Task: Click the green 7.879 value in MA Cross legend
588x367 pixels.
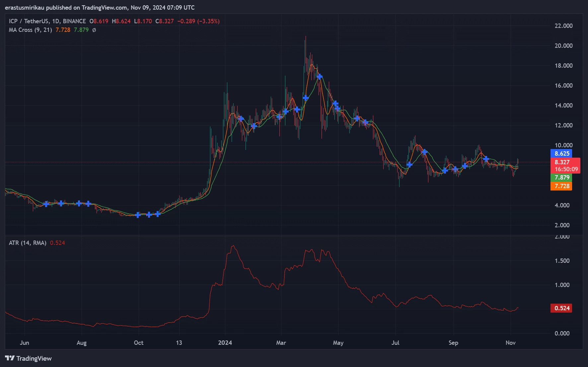Action: point(81,30)
